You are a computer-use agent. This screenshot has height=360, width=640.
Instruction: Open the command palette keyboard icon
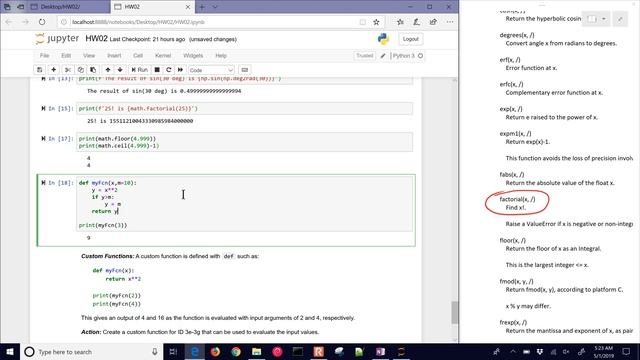coord(244,70)
